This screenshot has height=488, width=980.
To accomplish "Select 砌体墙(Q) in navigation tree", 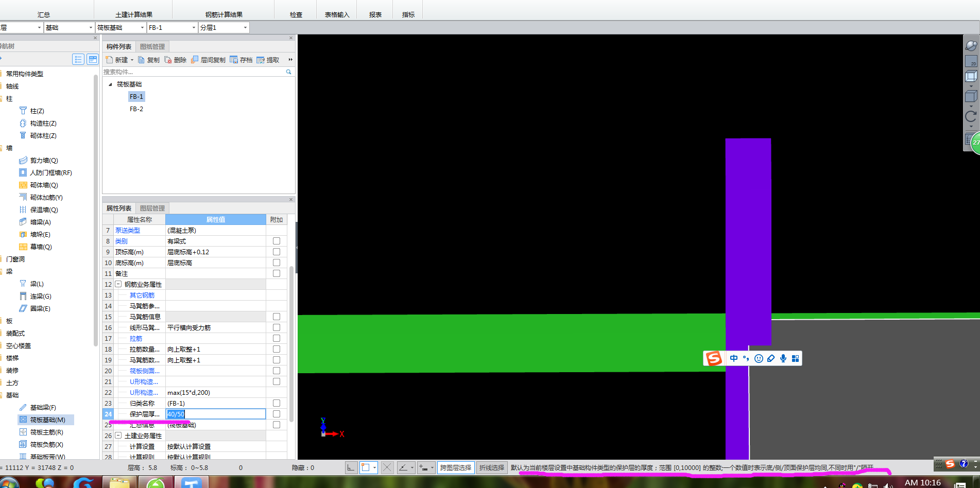I will tap(44, 185).
